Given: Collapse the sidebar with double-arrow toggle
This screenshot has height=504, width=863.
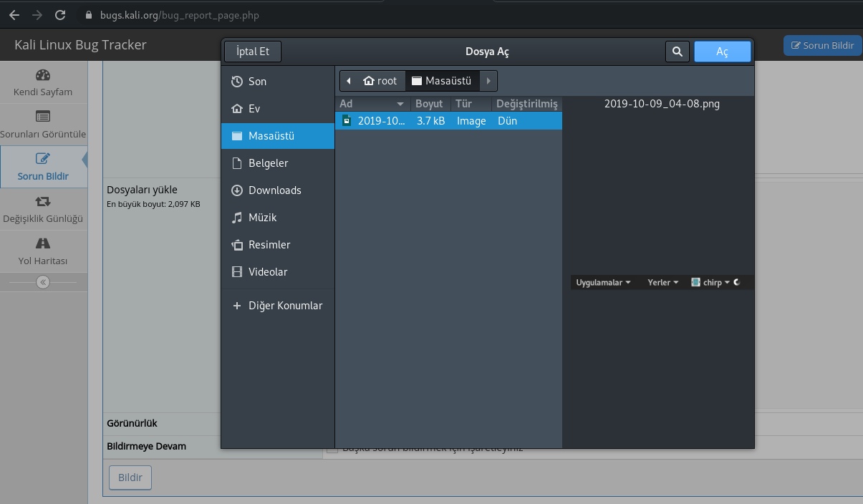Looking at the screenshot, I should [43, 282].
